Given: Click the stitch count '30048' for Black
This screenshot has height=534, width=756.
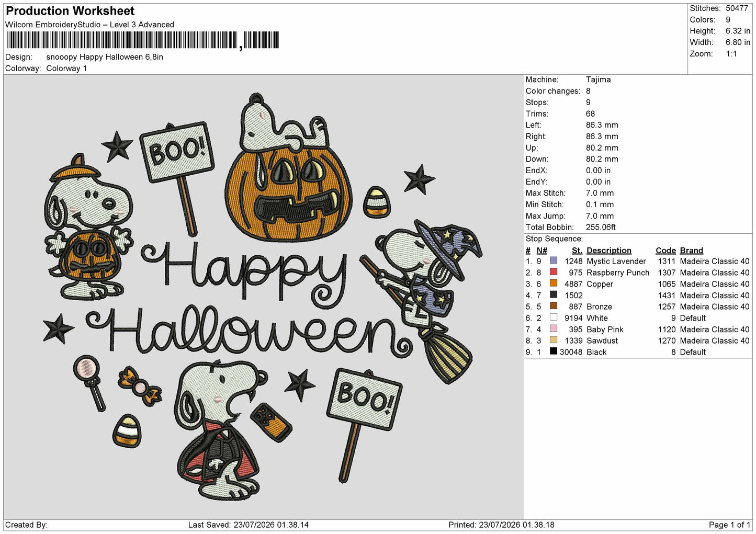Looking at the screenshot, I should point(571,352).
